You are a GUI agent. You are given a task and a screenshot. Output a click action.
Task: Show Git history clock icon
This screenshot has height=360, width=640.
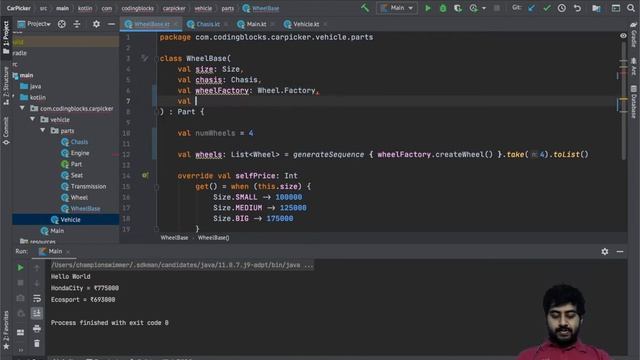pyautogui.click(x=562, y=8)
